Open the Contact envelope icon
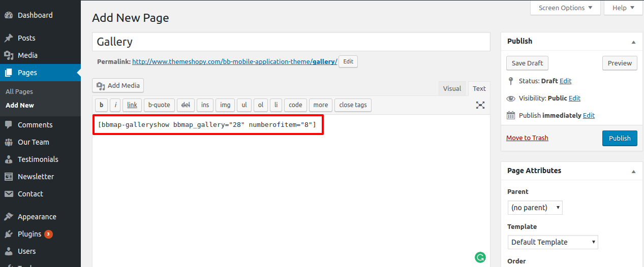Image resolution: width=644 pixels, height=267 pixels. [x=9, y=194]
